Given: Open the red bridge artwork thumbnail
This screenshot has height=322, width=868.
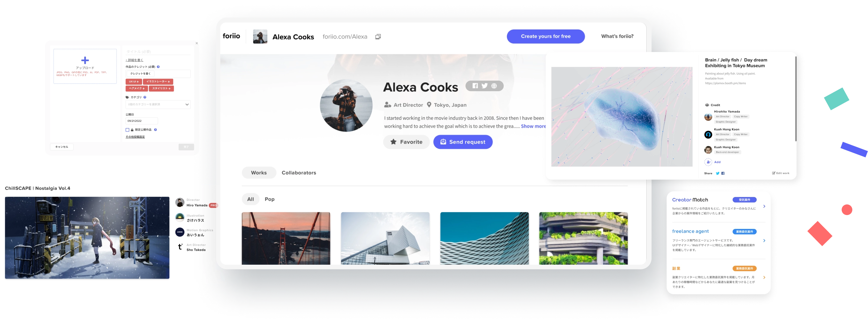Looking at the screenshot, I should (286, 238).
